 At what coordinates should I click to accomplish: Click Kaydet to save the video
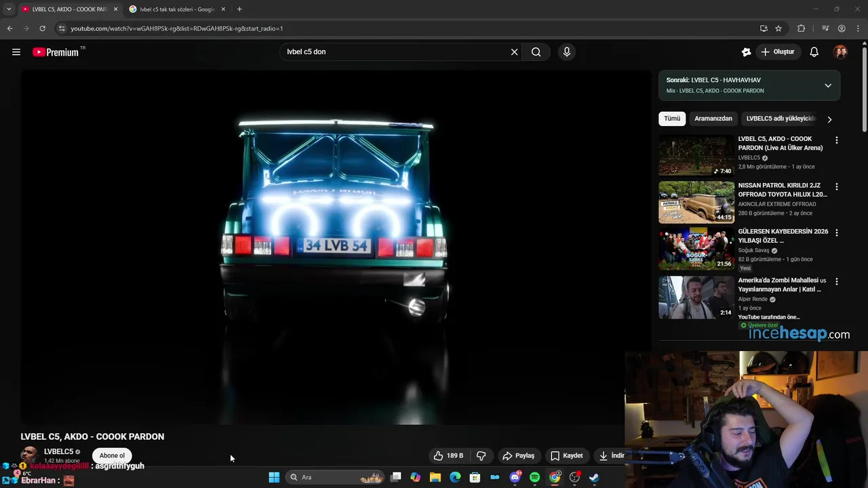(x=567, y=455)
